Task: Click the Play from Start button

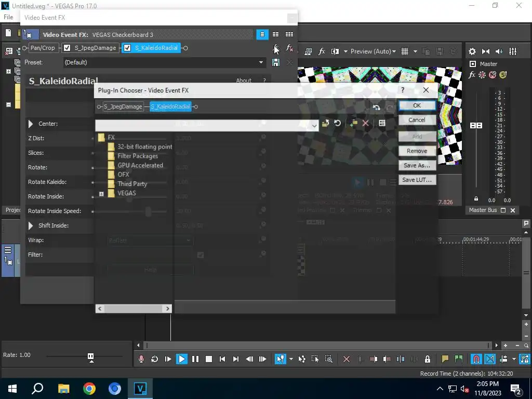Action: (x=168, y=359)
